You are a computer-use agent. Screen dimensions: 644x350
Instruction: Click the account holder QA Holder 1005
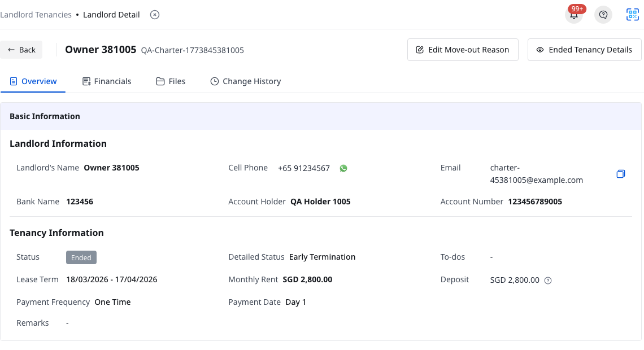click(x=320, y=202)
